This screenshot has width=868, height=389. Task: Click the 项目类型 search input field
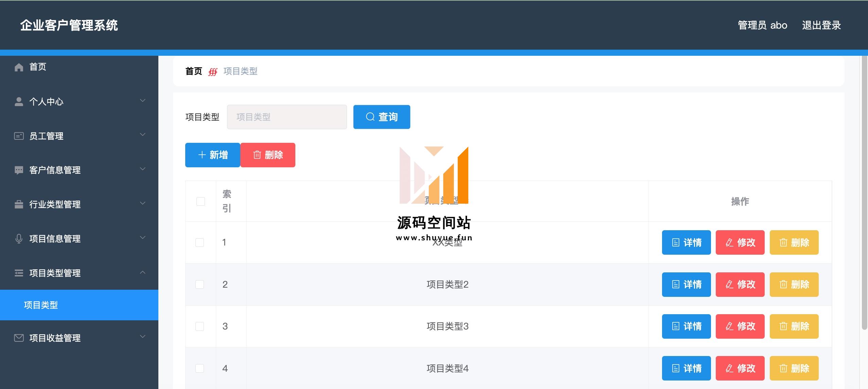click(287, 117)
